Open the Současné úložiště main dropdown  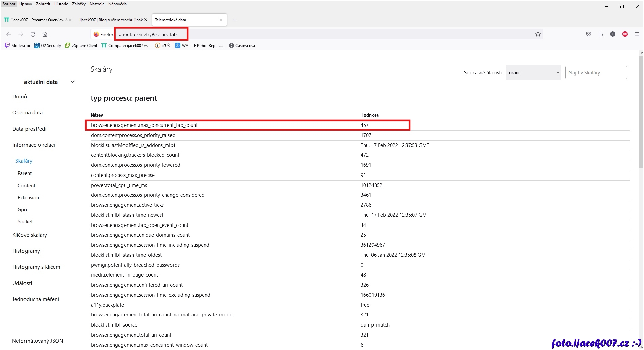pyautogui.click(x=533, y=73)
